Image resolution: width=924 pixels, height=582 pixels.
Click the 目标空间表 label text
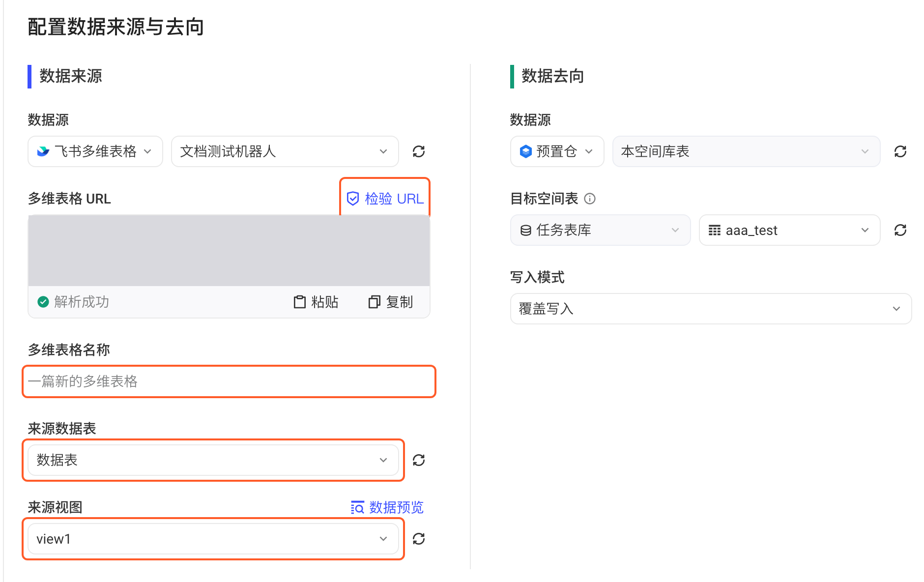[x=544, y=199]
